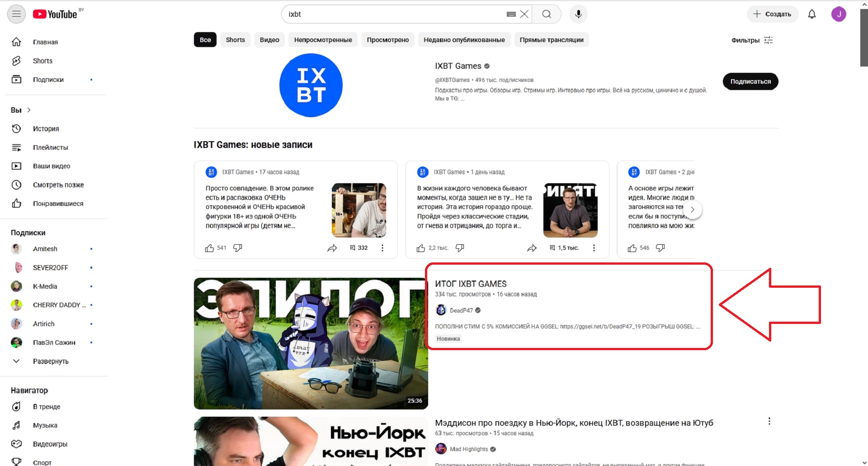Start voice search with the microphone
The image size is (868, 466).
578,14
